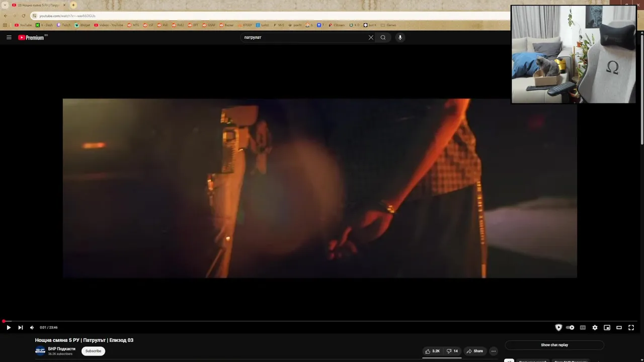Switch to miniplayer mode
The height and width of the screenshot is (362, 644).
(x=607, y=327)
